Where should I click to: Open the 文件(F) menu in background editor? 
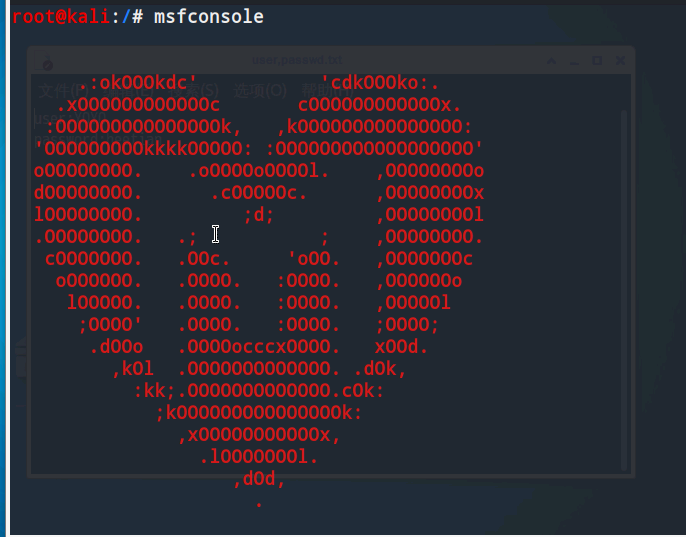(x=63, y=91)
